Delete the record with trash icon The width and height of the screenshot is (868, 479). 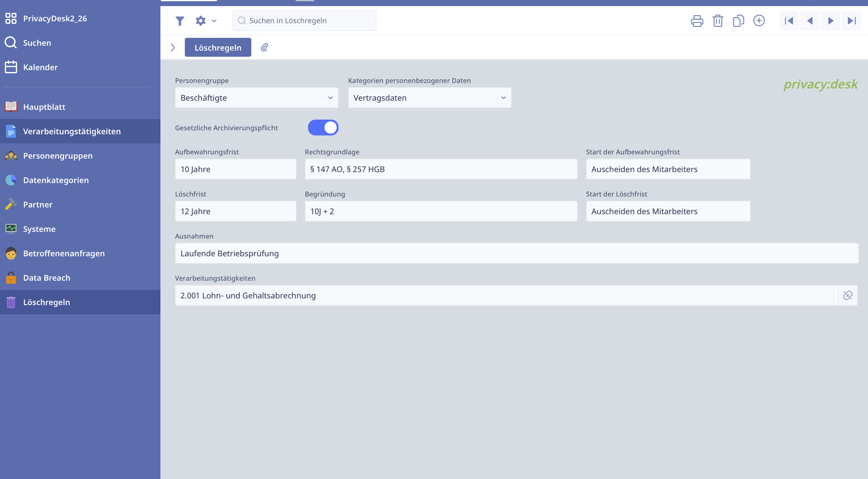718,21
